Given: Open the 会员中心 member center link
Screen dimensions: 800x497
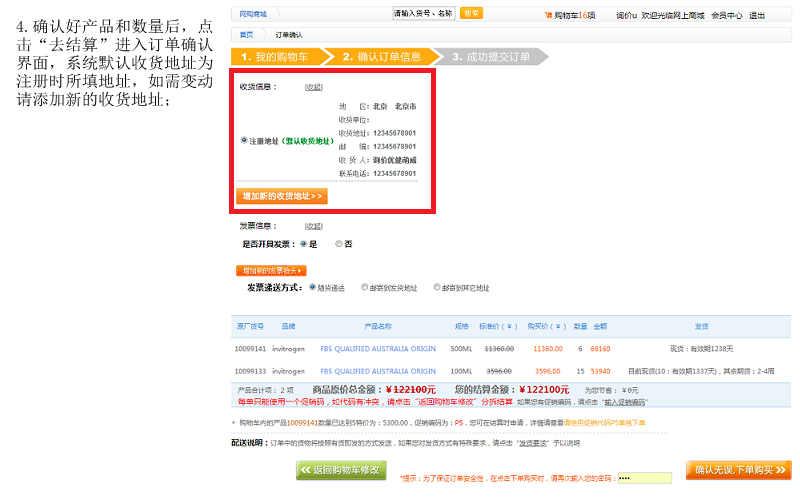Looking at the screenshot, I should click(726, 15).
